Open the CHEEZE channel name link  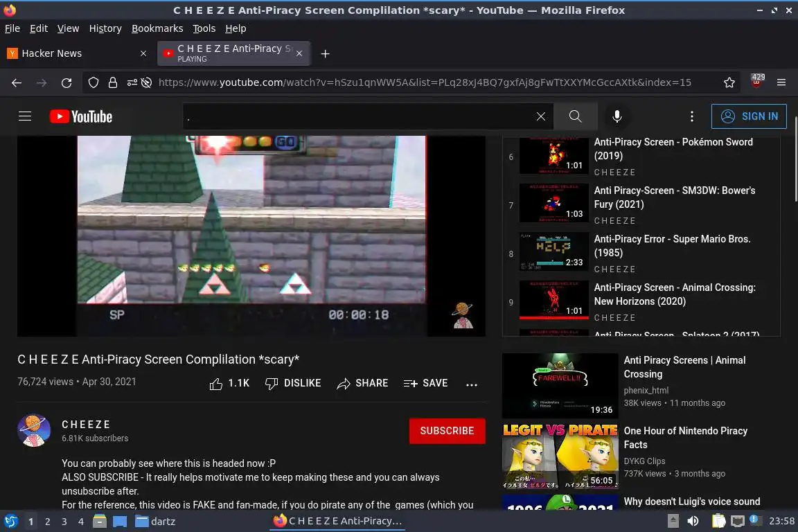(x=86, y=425)
